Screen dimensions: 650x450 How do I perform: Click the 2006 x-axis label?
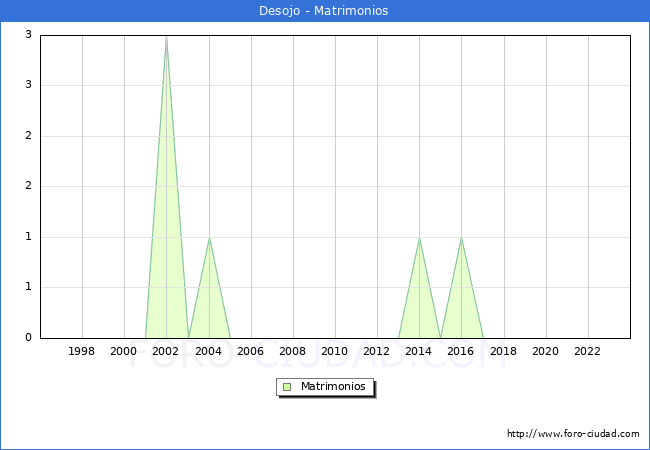pos(250,352)
